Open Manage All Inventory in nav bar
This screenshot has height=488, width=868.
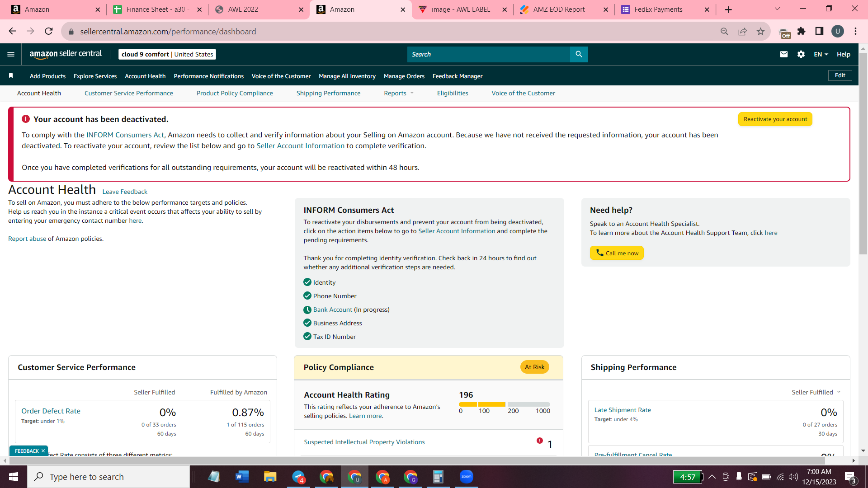coord(347,76)
